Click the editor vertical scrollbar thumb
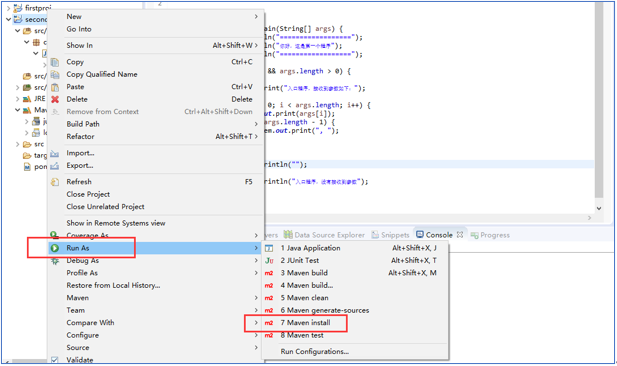Image resolution: width=617 pixels, height=366 pixels. click(x=599, y=100)
